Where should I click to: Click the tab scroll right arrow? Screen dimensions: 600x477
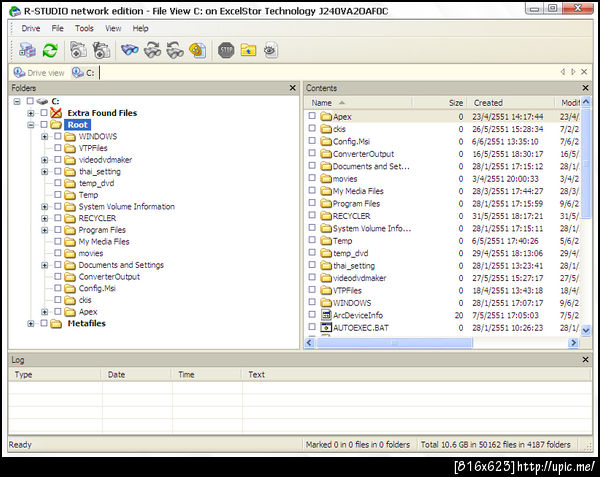(x=573, y=72)
